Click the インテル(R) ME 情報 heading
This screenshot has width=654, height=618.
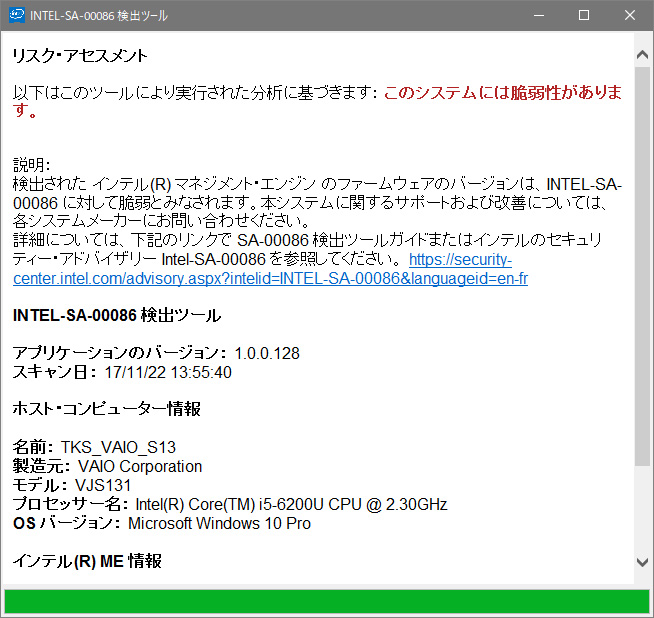coord(87,561)
